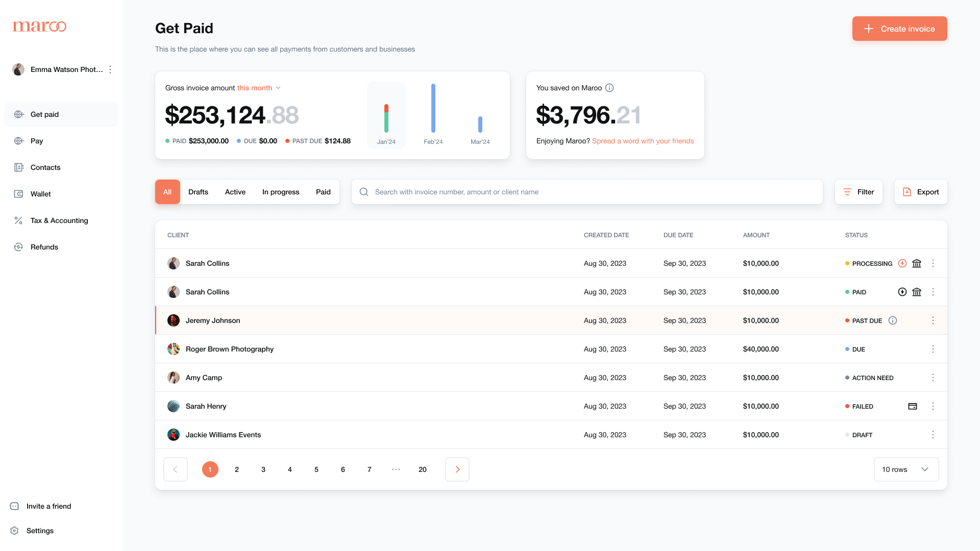
Task: Click pagination ellipsis
Action: point(396,469)
